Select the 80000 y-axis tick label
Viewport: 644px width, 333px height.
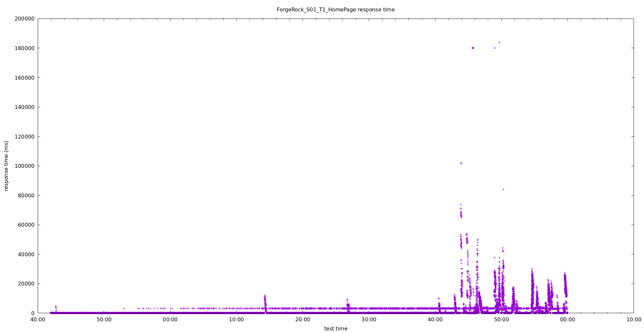pyautogui.click(x=26, y=195)
